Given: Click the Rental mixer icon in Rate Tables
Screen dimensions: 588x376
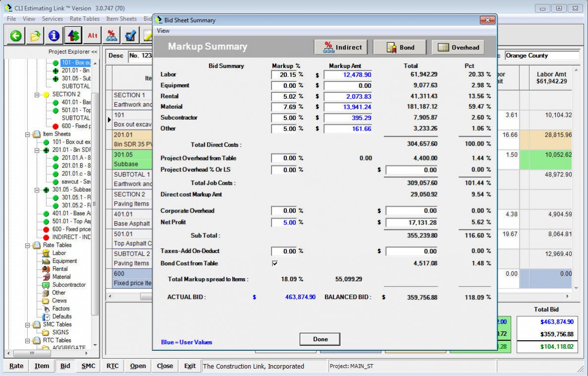Looking at the screenshot, I should pos(46,269).
